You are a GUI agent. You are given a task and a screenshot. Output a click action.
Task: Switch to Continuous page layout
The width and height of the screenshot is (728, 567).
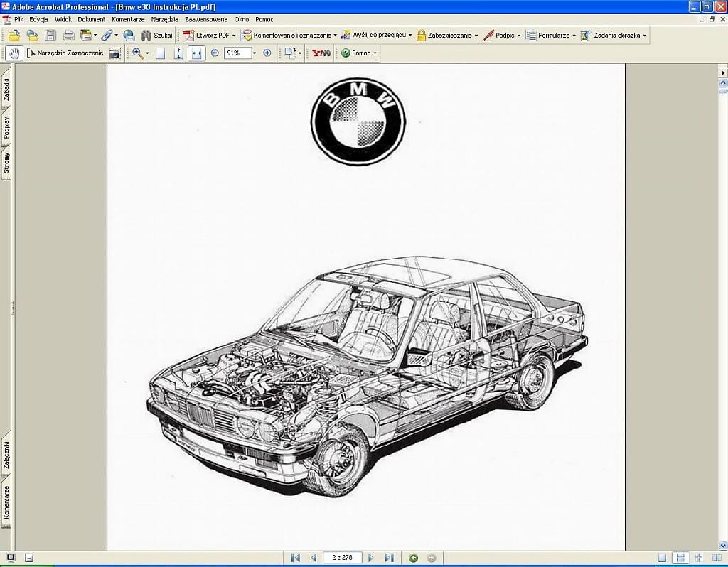tap(680, 558)
